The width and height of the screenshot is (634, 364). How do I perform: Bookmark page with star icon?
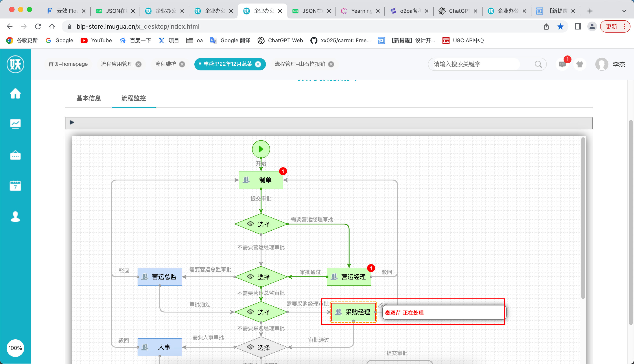point(560,26)
